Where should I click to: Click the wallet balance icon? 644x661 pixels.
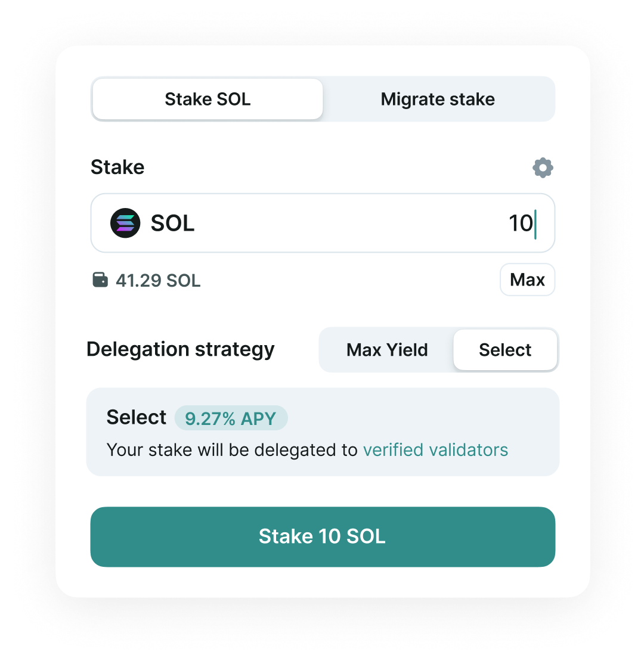click(100, 280)
